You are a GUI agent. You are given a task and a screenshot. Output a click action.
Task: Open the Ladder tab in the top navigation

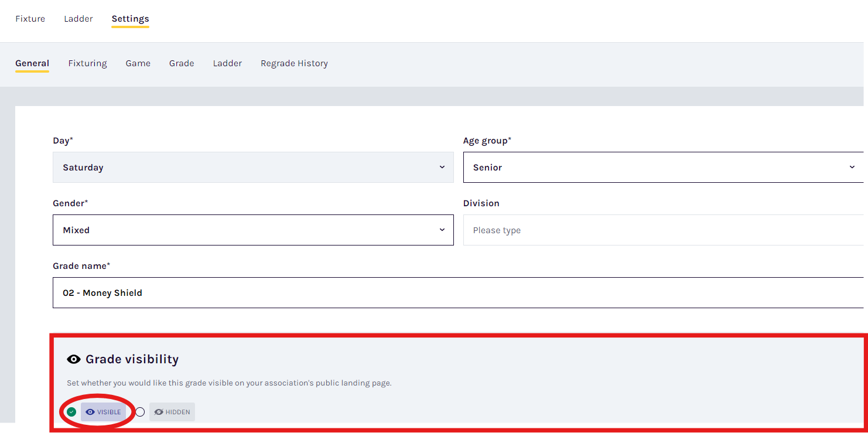[78, 18]
